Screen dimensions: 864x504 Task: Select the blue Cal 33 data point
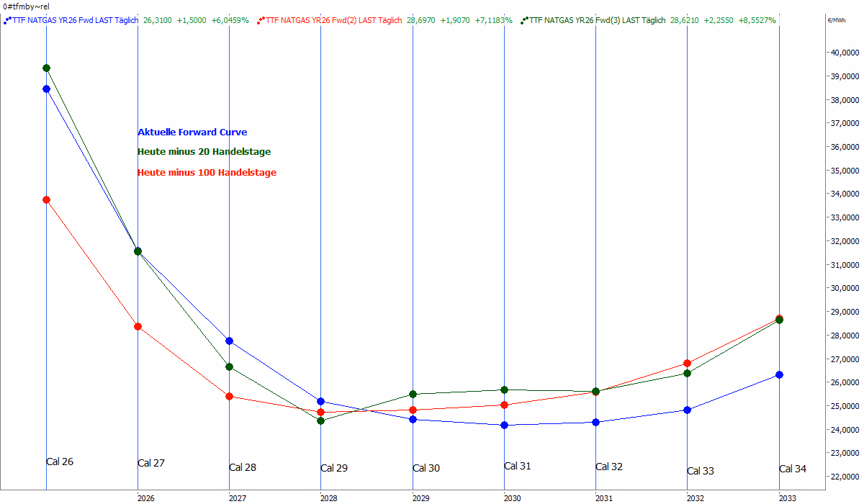pyautogui.click(x=687, y=410)
